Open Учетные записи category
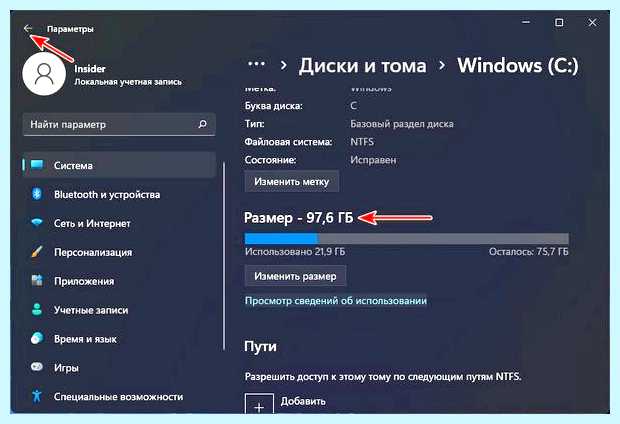Screen dimensions: 620x424 tap(119, 310)
